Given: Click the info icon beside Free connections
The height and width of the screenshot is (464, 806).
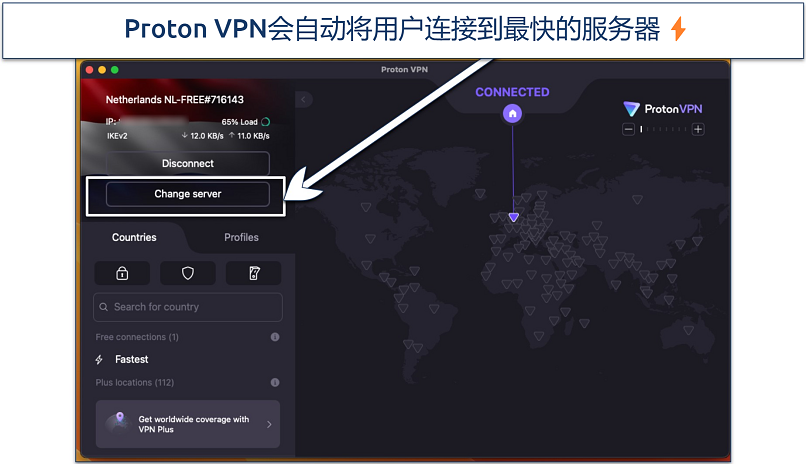Looking at the screenshot, I should click(x=275, y=337).
